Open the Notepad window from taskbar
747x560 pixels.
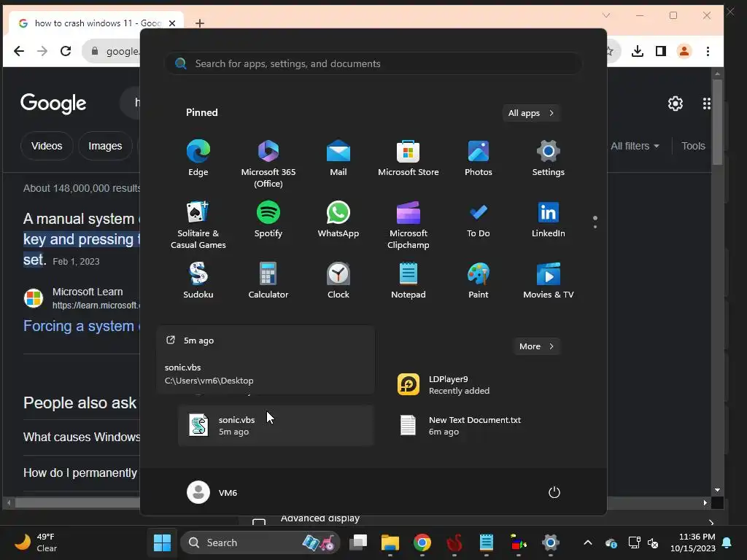(486, 542)
